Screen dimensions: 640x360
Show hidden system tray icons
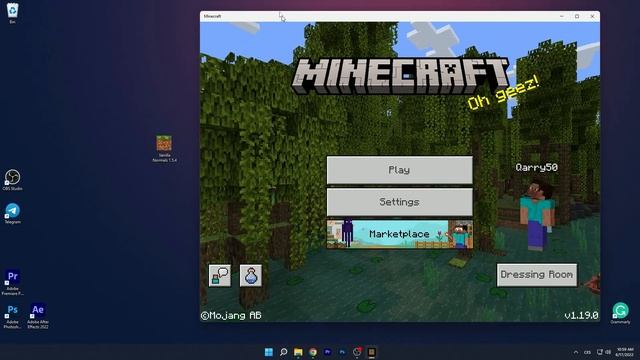(576, 352)
